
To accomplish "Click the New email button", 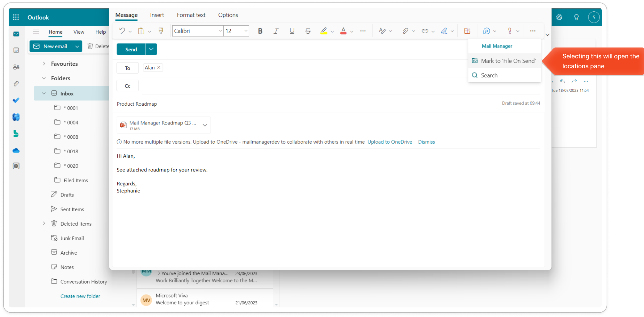I will coord(51,46).
